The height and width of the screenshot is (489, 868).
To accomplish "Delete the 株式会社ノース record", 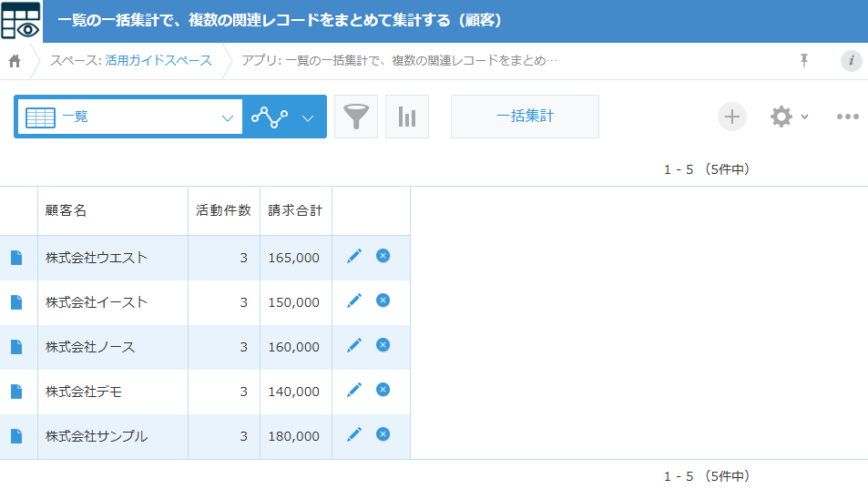I will (383, 345).
